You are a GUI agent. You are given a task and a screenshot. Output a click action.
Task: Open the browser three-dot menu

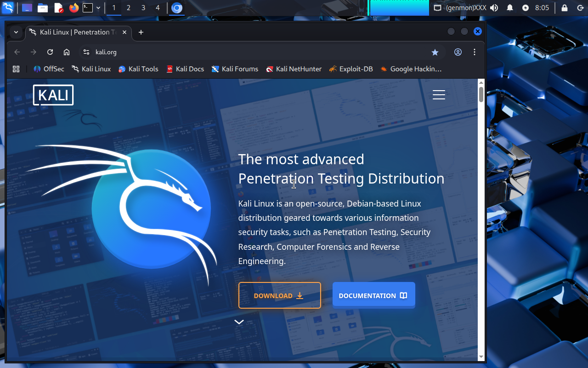pos(475,52)
